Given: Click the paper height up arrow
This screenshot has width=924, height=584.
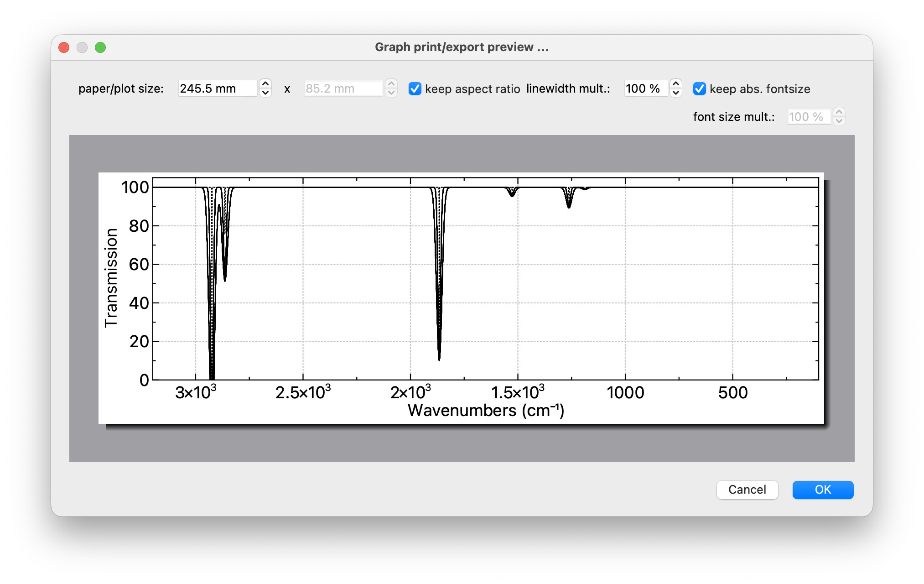Looking at the screenshot, I should (391, 84).
